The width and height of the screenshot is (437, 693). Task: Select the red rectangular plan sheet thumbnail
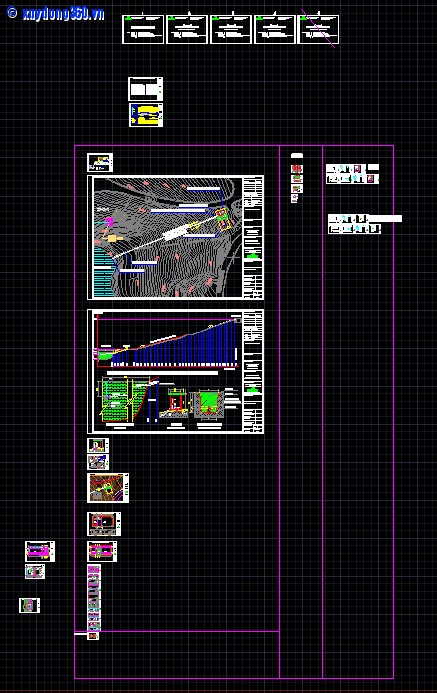(x=104, y=524)
